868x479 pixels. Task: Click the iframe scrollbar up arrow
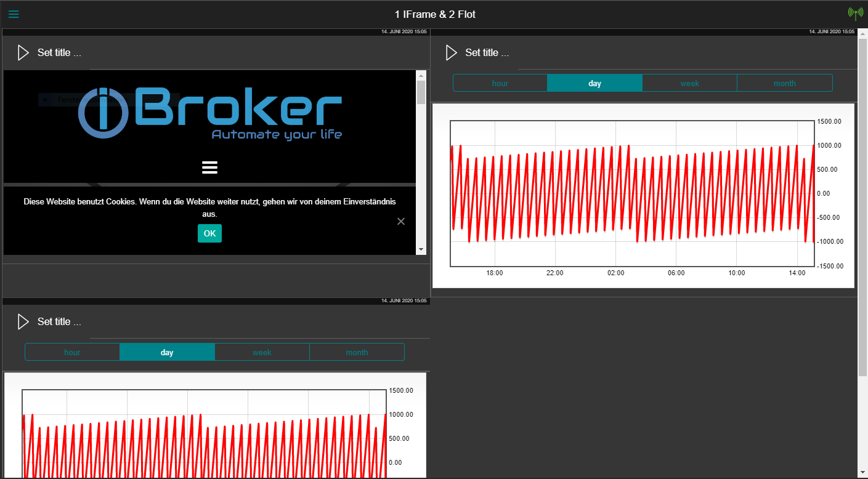coord(421,75)
